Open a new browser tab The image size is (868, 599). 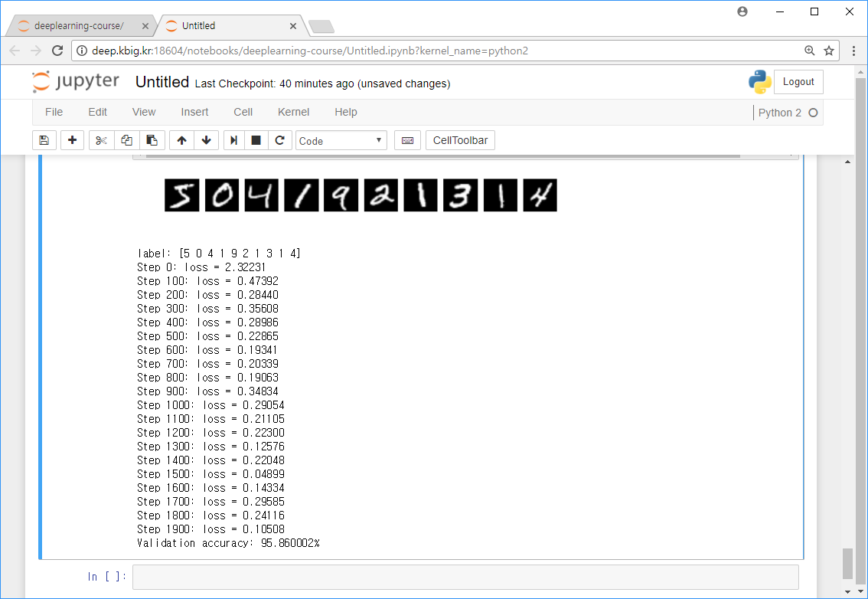point(321,26)
